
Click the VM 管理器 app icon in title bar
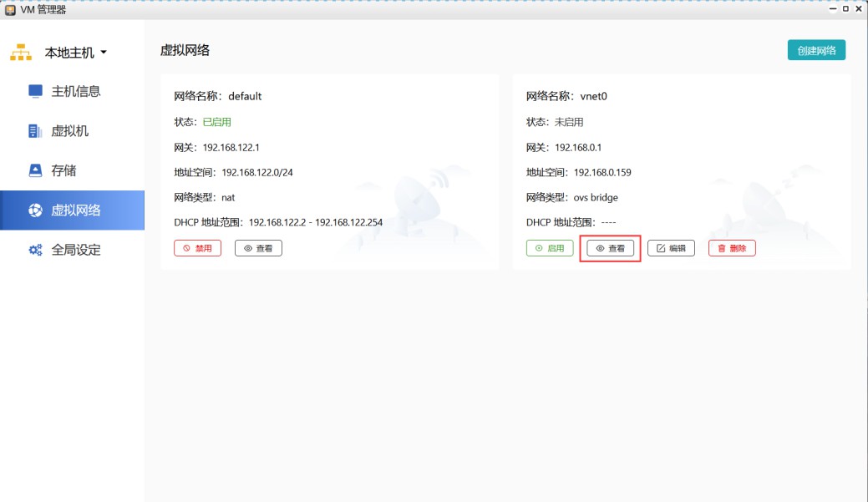[x=10, y=9]
